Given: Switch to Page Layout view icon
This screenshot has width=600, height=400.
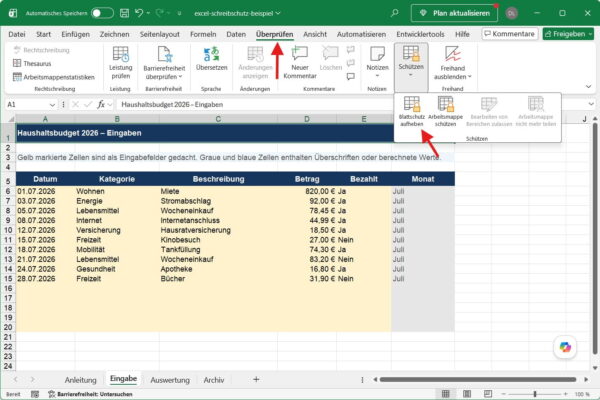Looking at the screenshot, I should point(467,394).
